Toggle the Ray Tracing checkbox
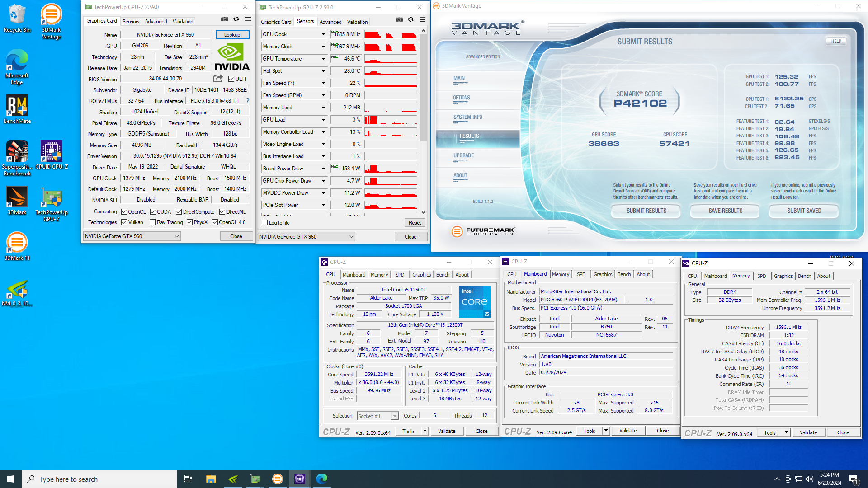Screen dimensions: 868x488 tap(153, 222)
